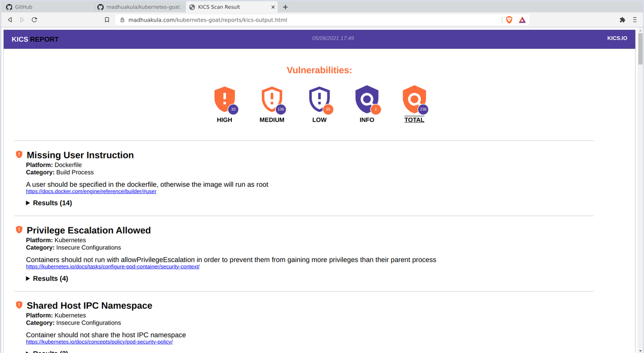Screen dimensions: 644x353
Task: Click the HIGH severity label
Action: tap(224, 120)
